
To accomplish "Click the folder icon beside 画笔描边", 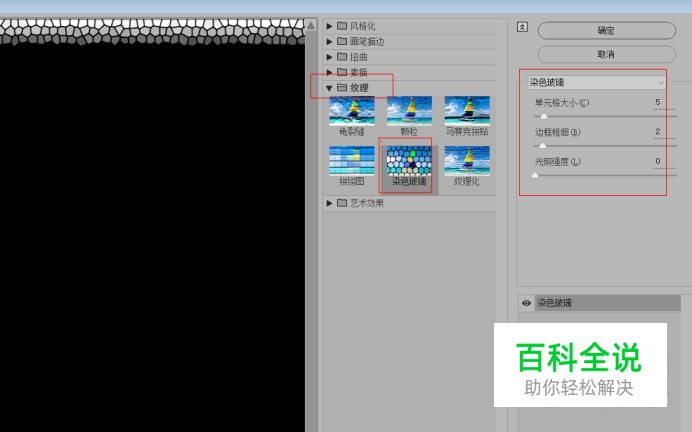I will coord(342,41).
